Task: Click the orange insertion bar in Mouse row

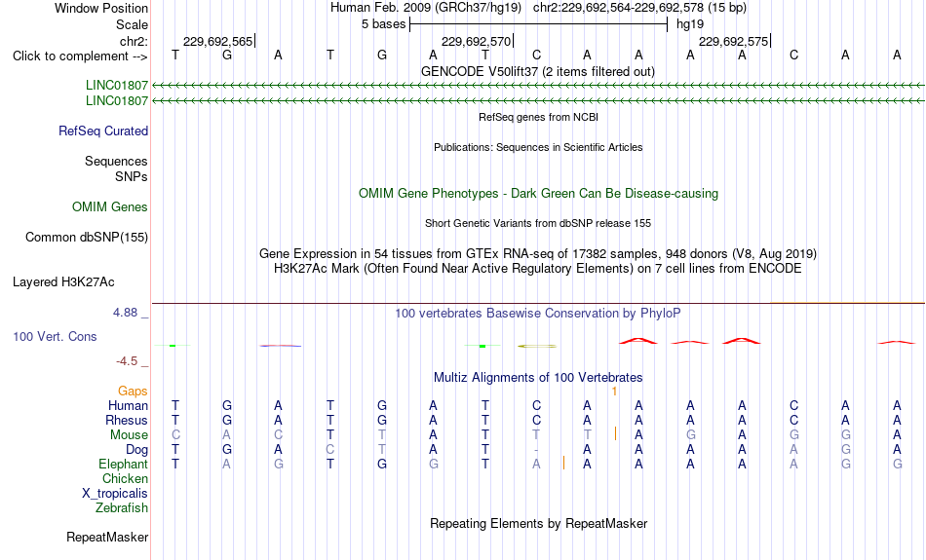Action: click(615, 433)
